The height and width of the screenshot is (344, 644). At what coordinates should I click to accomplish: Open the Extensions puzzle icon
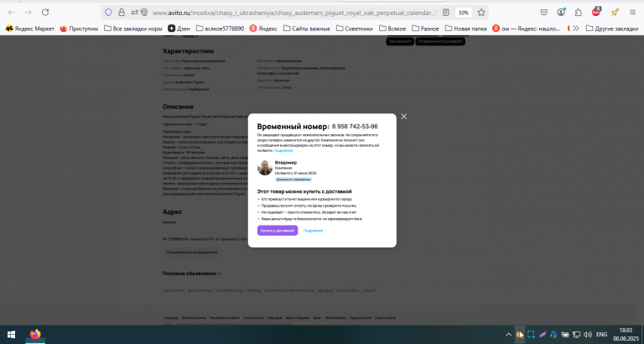tap(579, 13)
